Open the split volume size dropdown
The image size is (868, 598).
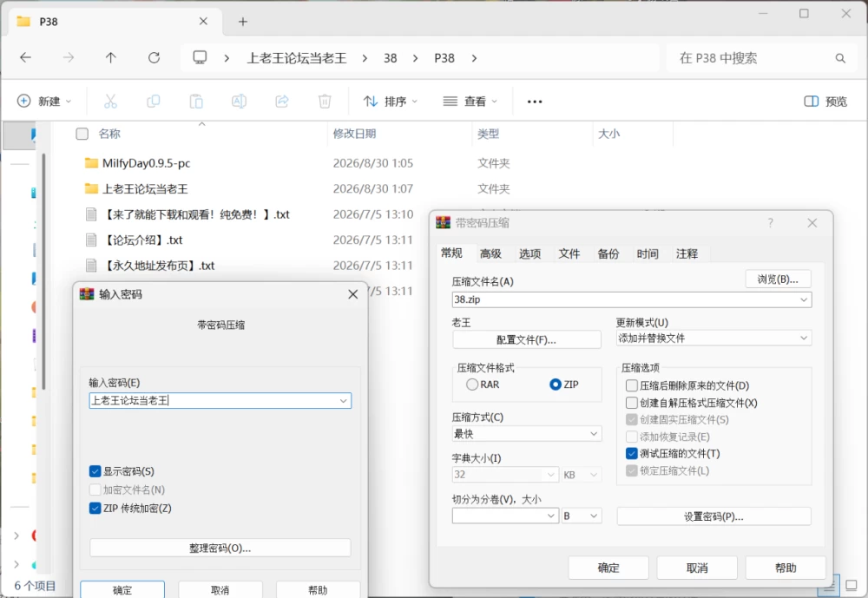click(551, 516)
